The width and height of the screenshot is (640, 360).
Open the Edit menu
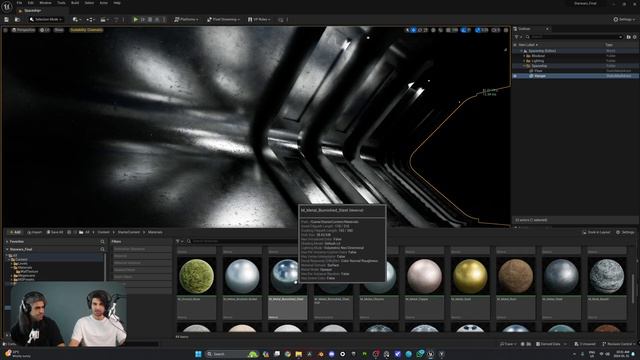pos(31,3)
